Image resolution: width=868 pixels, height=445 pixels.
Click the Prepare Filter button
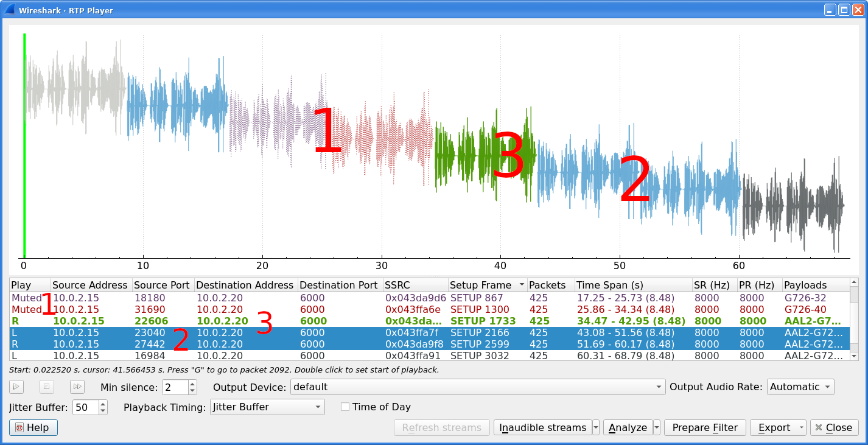click(705, 427)
